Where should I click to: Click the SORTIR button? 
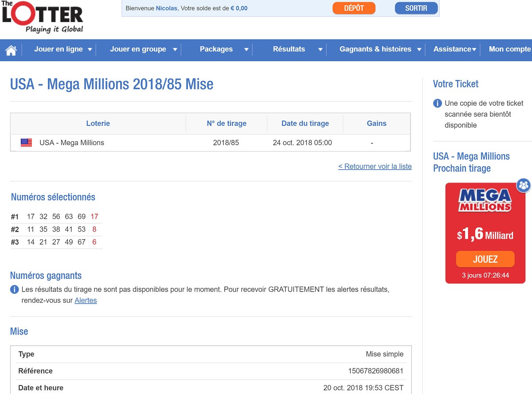pos(416,8)
